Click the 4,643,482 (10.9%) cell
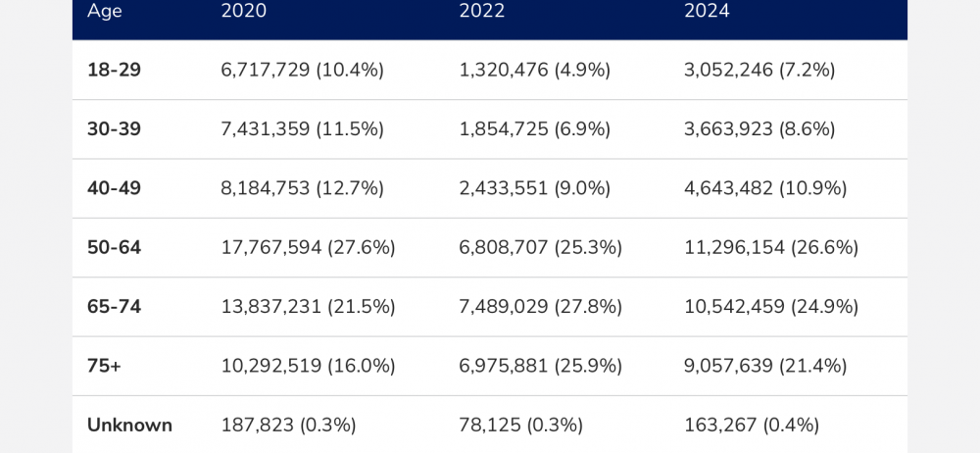This screenshot has height=453, width=980. point(766,188)
